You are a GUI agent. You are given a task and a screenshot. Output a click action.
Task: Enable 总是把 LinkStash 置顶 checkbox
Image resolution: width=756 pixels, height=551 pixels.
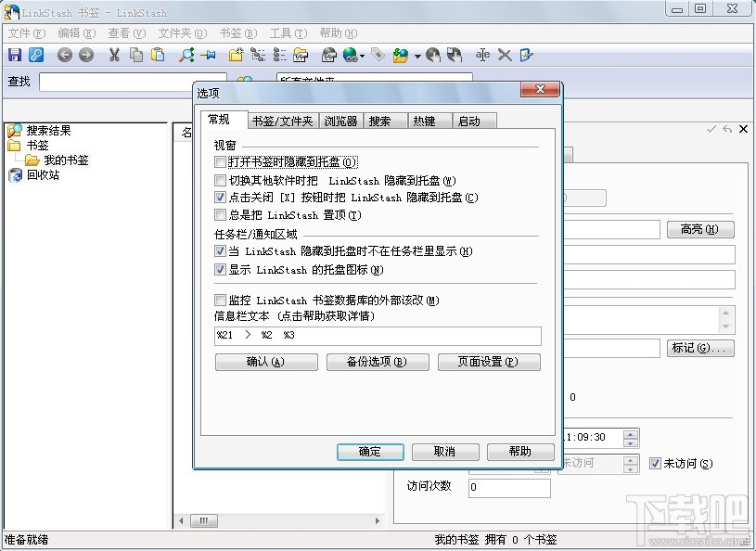(x=220, y=214)
